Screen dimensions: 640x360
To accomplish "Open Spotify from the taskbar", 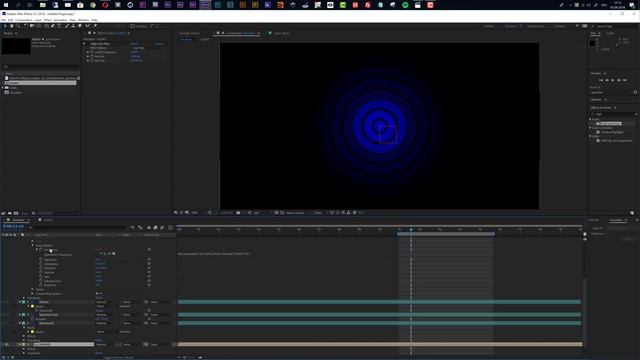I will click(405, 5).
